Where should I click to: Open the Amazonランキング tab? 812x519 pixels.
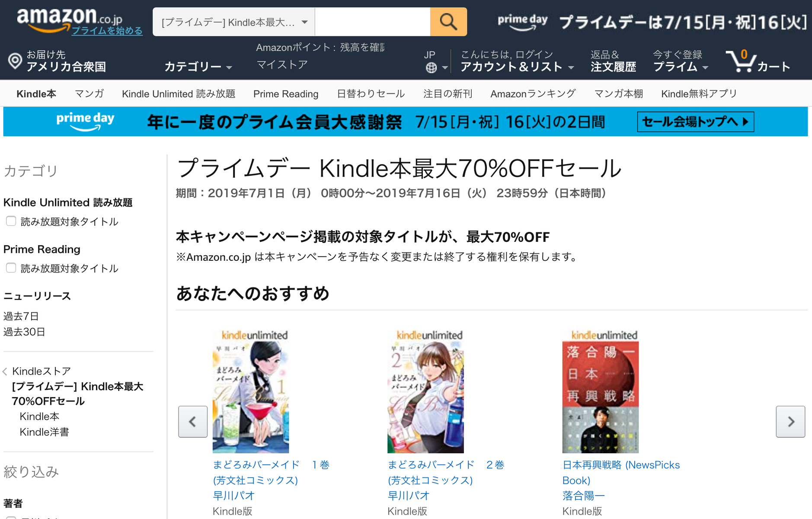pyautogui.click(x=533, y=94)
